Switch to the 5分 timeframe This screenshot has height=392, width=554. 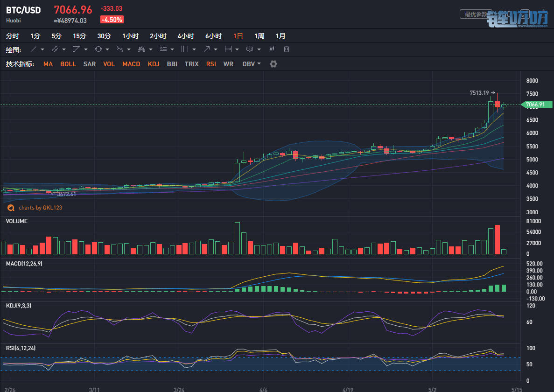56,36
